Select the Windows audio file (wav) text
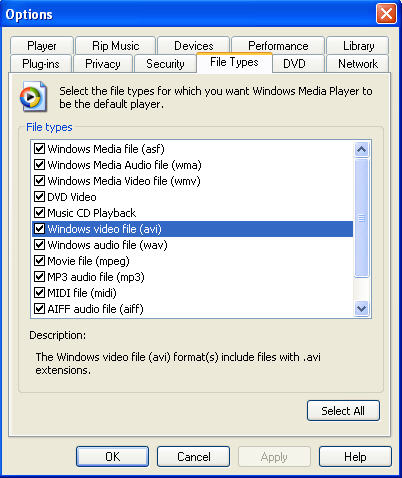Image resolution: width=402 pixels, height=478 pixels. pyautogui.click(x=107, y=245)
